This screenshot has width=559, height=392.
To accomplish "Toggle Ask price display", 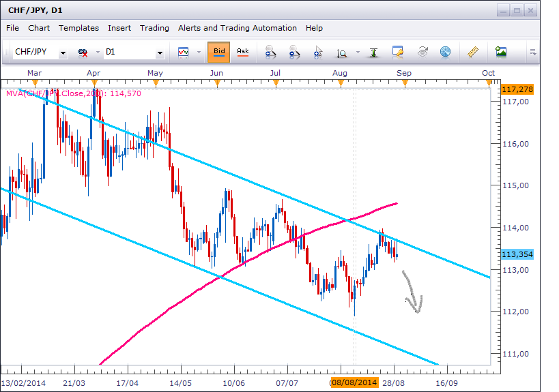I will (242, 52).
